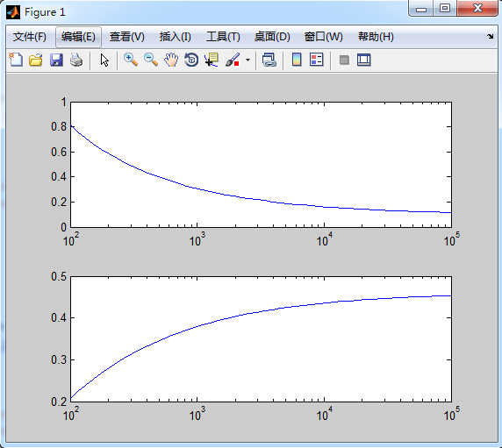Select the Edit Plot arrow tool
502x448 pixels.
click(x=104, y=60)
